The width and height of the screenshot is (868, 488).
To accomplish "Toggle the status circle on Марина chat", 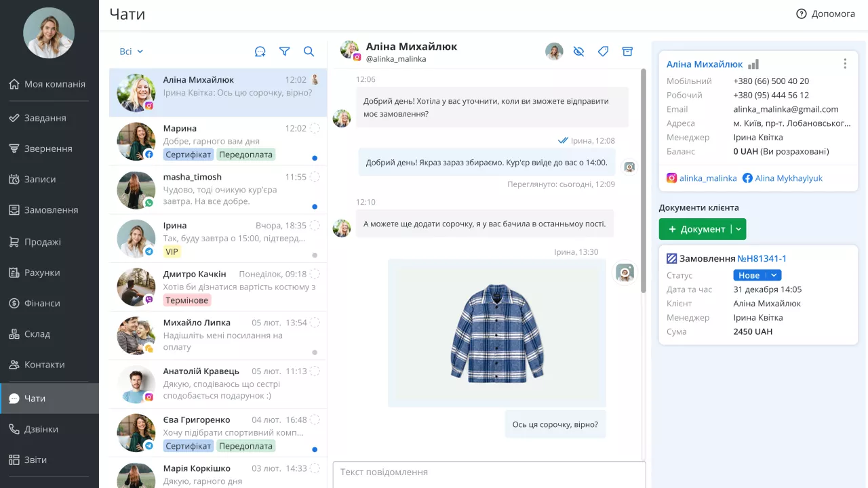I will click(315, 128).
